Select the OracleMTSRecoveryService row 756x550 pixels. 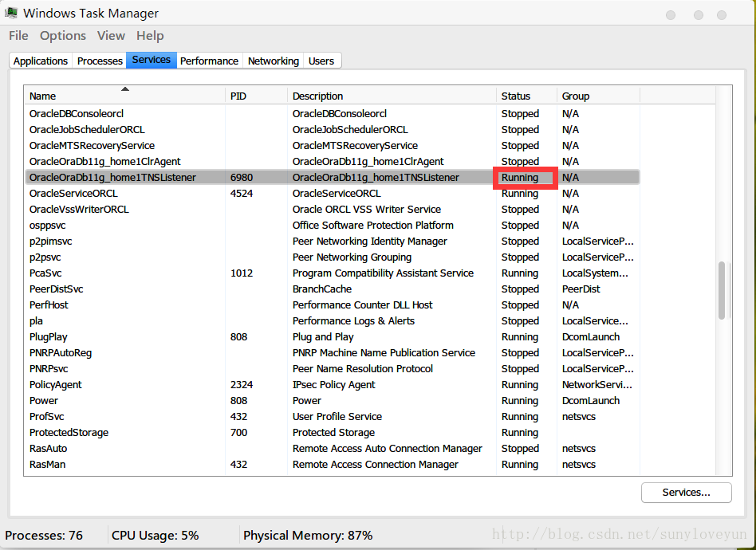[333, 146]
